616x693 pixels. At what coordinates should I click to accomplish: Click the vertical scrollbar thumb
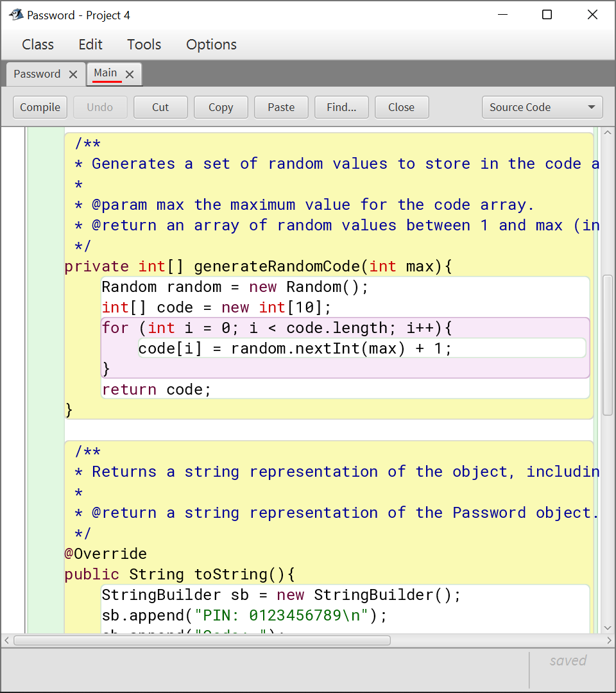(x=608, y=346)
